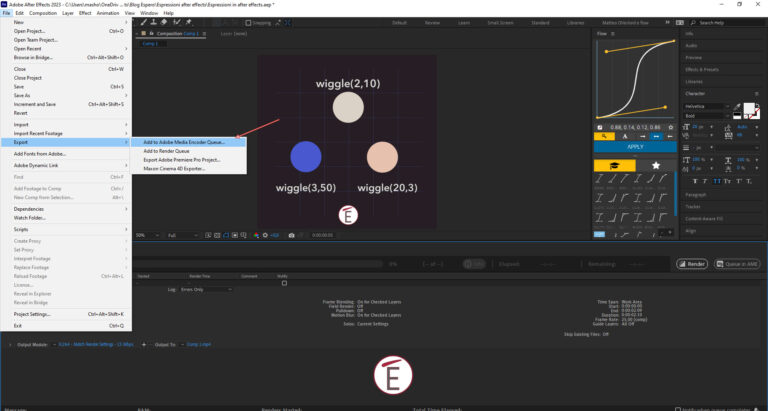Open the graduation cap presets tab in Flow
The width and height of the screenshot is (768, 411).
(x=614, y=166)
